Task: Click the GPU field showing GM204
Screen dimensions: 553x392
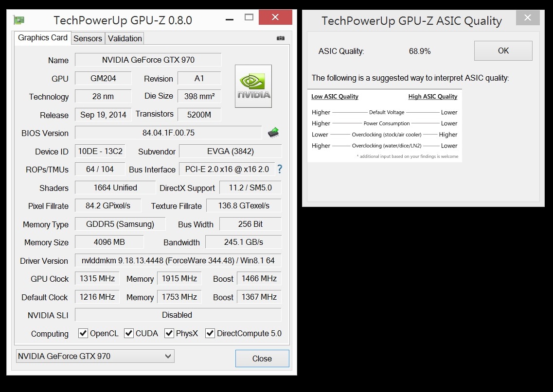Action: coord(103,78)
